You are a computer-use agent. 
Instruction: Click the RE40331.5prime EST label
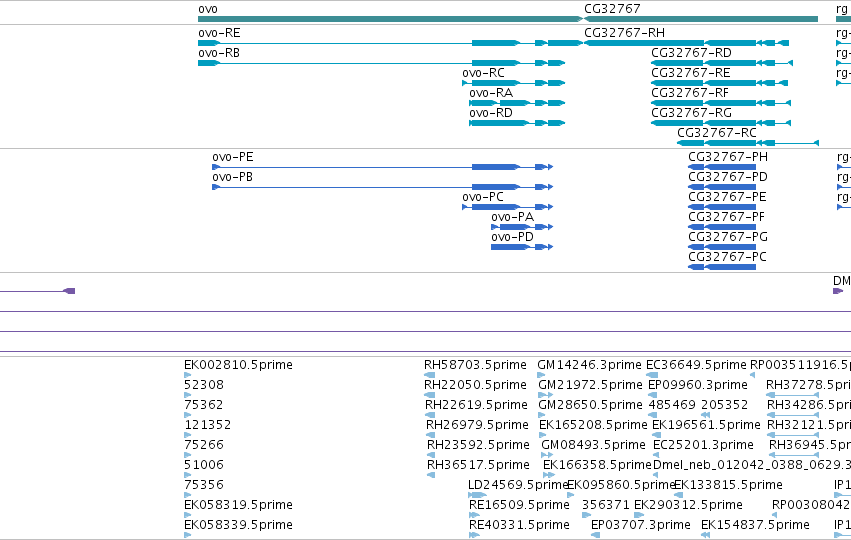tap(519, 525)
